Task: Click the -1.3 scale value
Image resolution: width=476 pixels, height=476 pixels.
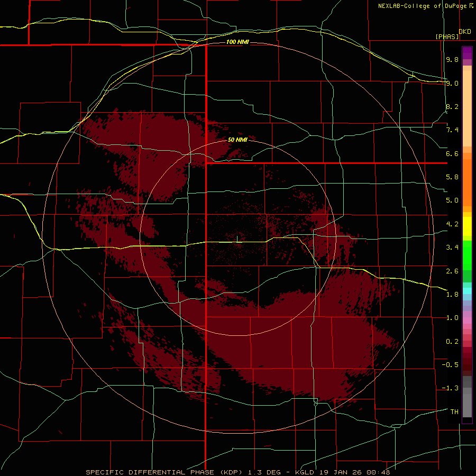Action: 450,388
